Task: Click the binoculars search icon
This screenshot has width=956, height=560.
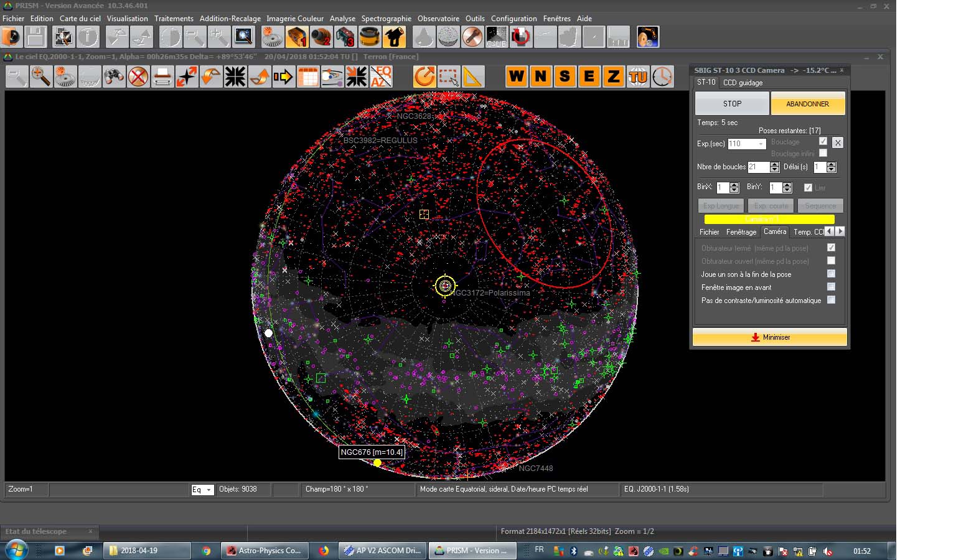Action: [114, 77]
